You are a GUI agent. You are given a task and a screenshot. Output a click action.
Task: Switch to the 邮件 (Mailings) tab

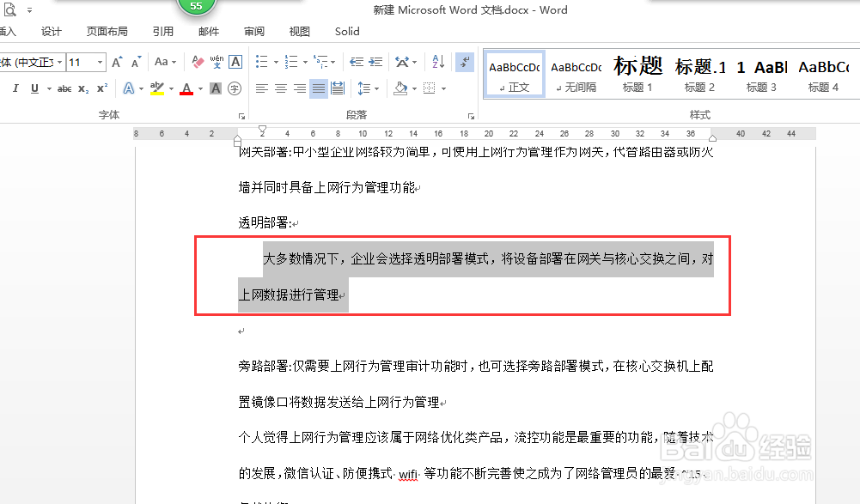209,32
